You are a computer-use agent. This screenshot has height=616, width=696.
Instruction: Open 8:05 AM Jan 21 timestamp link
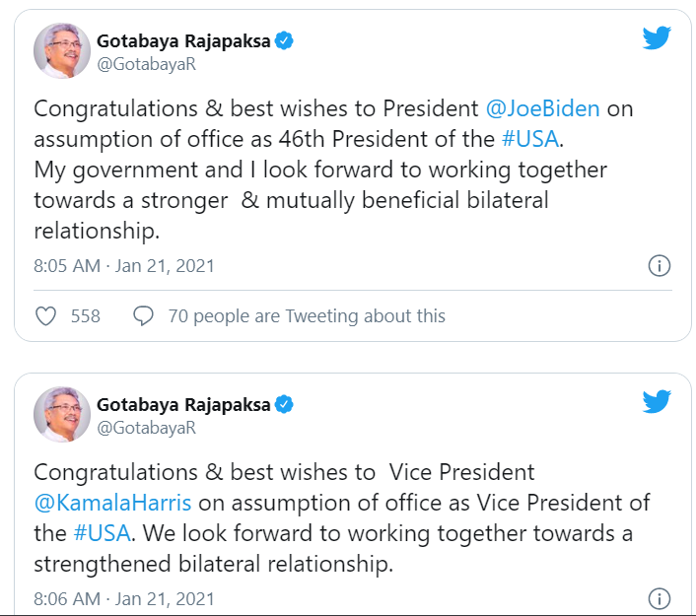pos(124,266)
